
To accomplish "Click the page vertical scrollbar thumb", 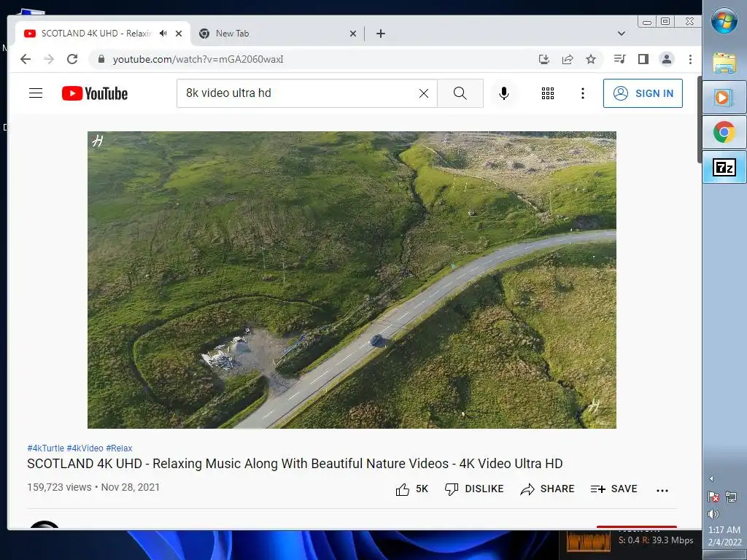I will tap(699, 119).
